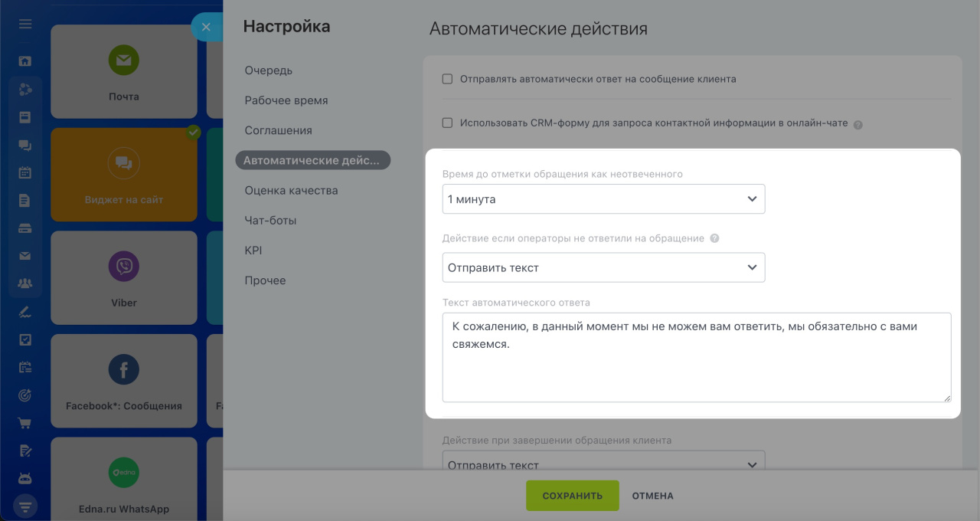Open the 1 минута dropdown
Image resolution: width=980 pixels, height=521 pixels.
pos(603,199)
